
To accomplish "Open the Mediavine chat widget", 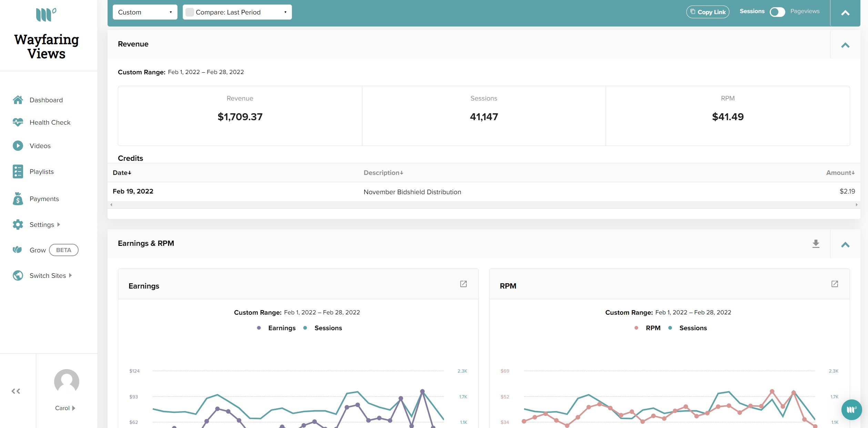I will [x=851, y=410].
